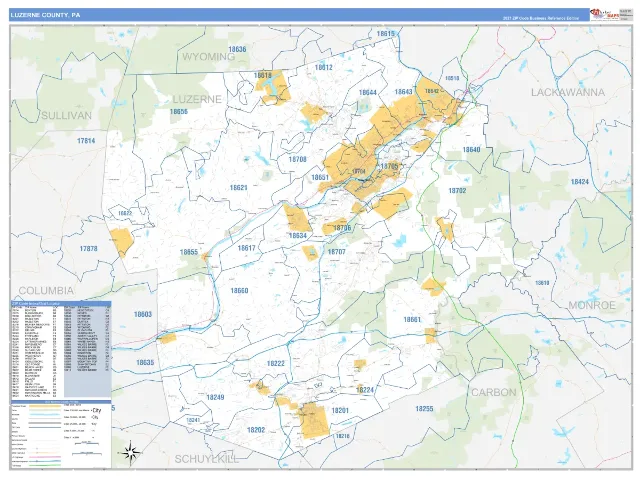Click ZIP code label 17814

[86, 141]
